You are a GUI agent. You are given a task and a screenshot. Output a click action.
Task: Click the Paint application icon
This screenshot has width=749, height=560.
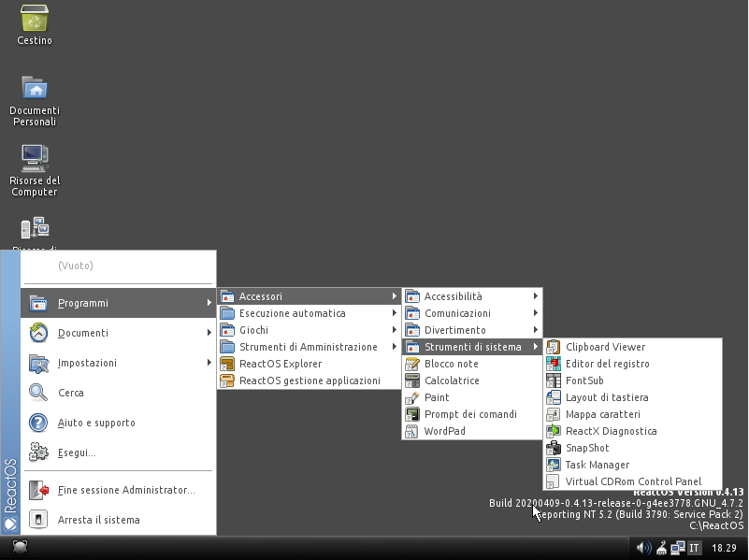(412, 397)
